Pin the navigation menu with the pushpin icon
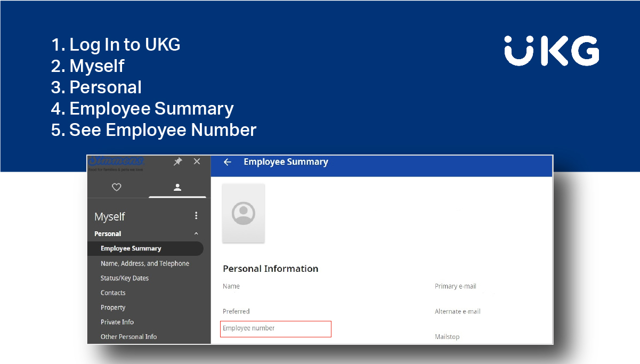 [x=178, y=162]
